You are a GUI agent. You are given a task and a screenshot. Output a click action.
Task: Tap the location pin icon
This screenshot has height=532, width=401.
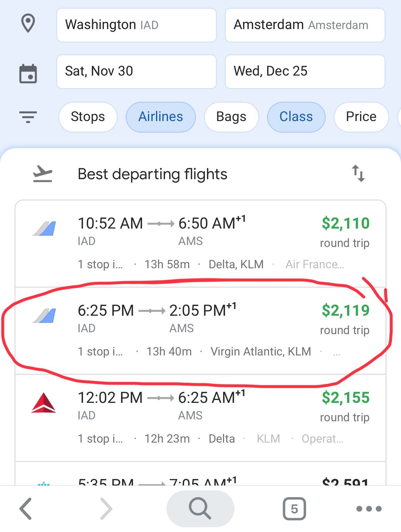28,24
